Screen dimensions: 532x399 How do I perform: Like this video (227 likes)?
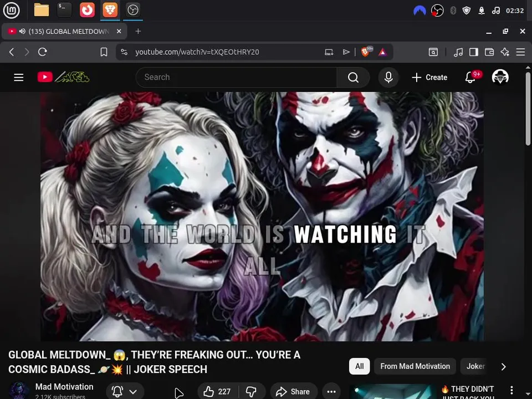217,392
